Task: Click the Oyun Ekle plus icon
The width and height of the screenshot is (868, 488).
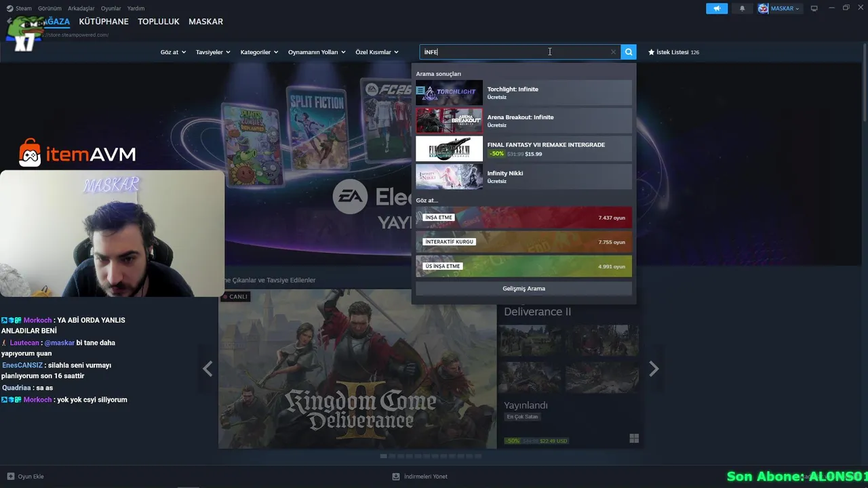Action: 10,476
